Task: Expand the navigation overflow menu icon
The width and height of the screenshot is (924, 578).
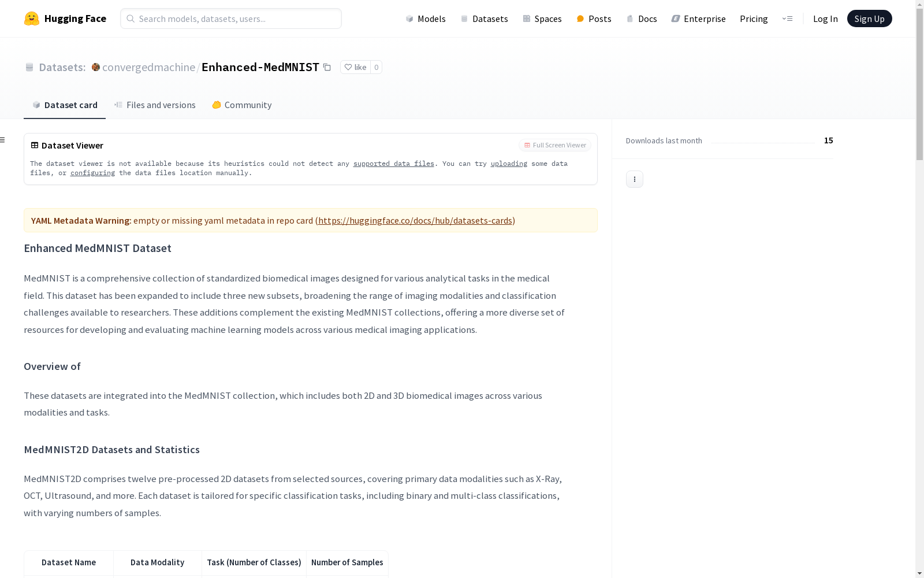Action: (x=787, y=18)
